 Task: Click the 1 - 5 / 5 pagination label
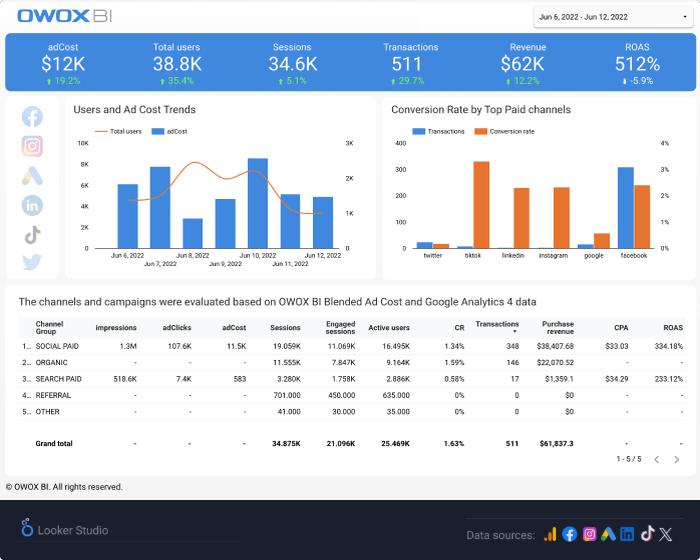[629, 459]
